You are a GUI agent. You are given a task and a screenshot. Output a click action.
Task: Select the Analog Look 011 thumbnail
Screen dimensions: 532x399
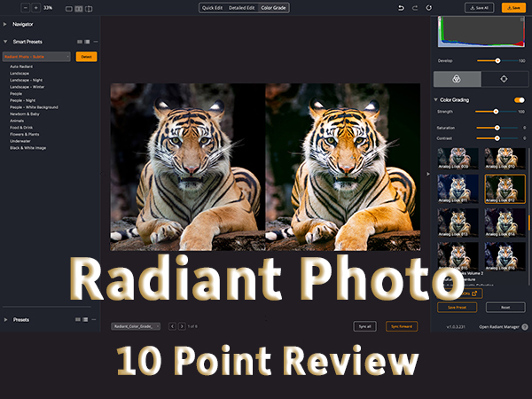(x=458, y=189)
